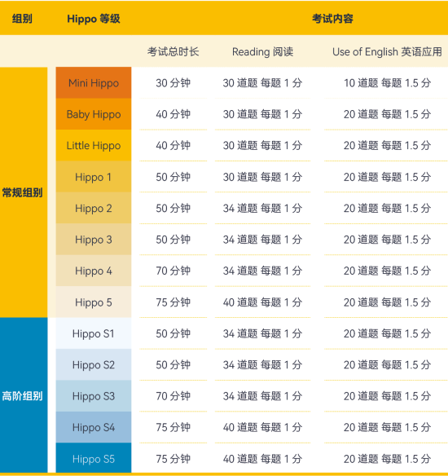Click Baby Hippo's Reading 30 道题 cell
This screenshot has height=476, width=448.
pos(262,114)
